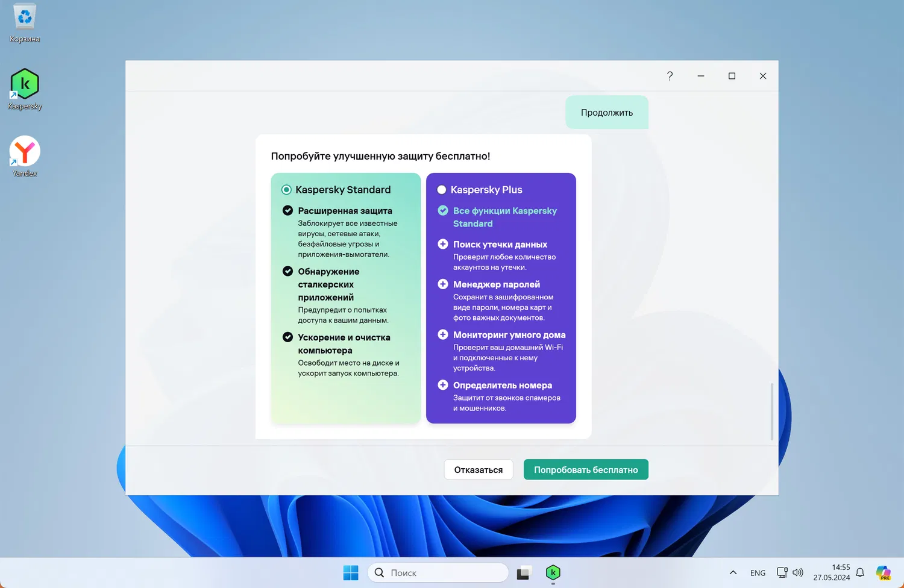Screen dimensions: 904x588
Task: Click the help question mark icon
Action: click(670, 76)
